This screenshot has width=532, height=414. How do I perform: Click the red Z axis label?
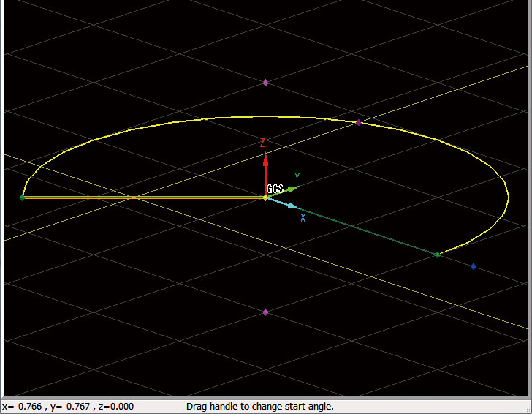point(262,143)
